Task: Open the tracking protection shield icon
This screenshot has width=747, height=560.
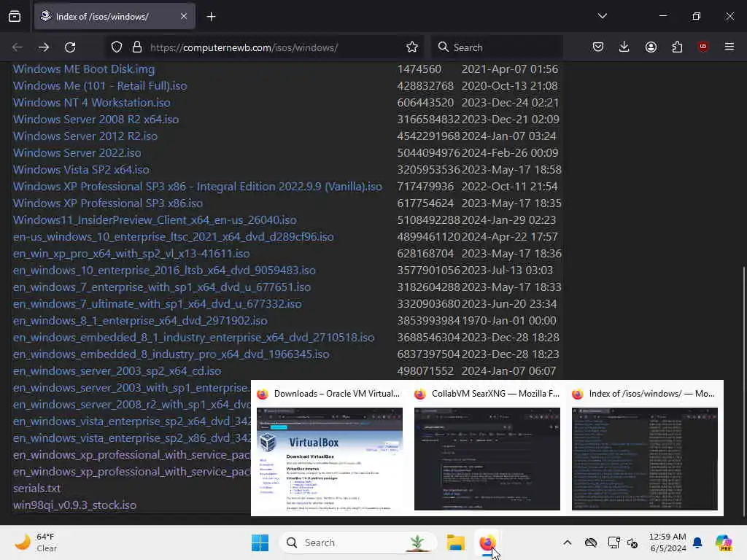Action: [x=117, y=47]
